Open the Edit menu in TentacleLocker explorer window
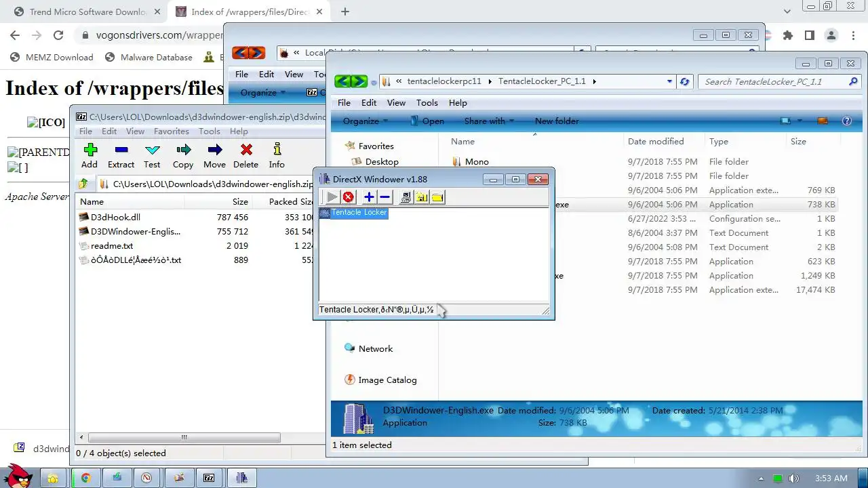Image resolution: width=868 pixels, height=488 pixels. click(369, 103)
